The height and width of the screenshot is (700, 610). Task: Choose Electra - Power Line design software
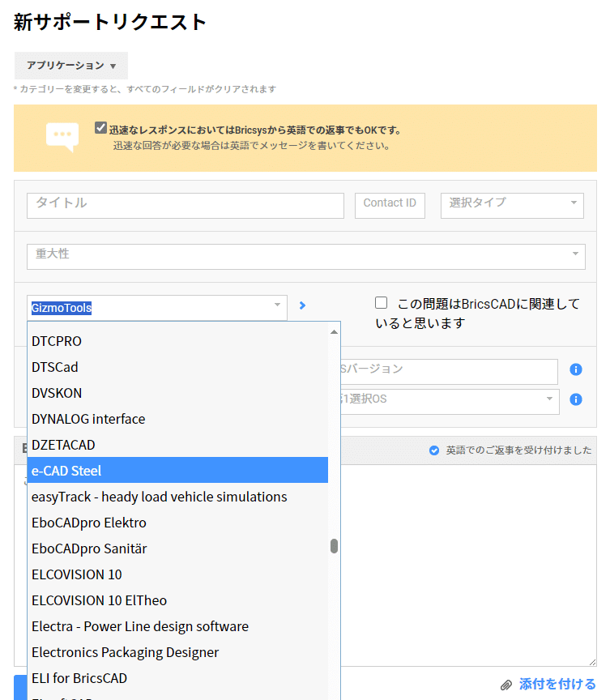[177, 626]
